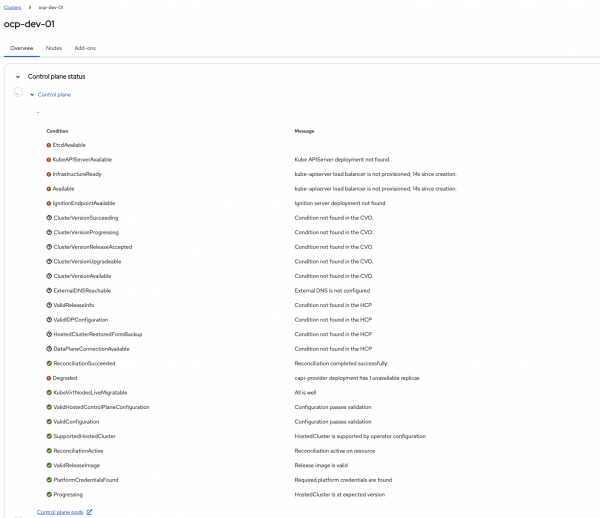Screen dimensions: 600x518
Task: Click message 'External DNS is not configured'
Action: coord(332,291)
